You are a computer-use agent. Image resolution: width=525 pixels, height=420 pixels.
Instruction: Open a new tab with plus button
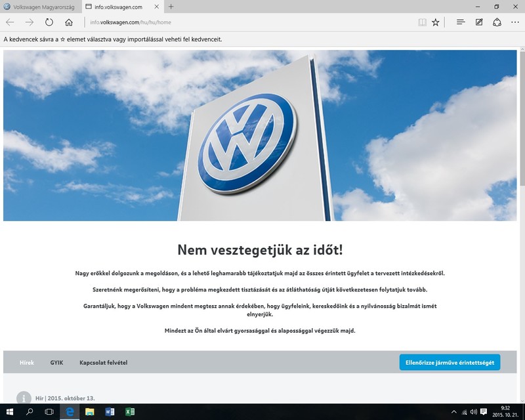pos(171,7)
